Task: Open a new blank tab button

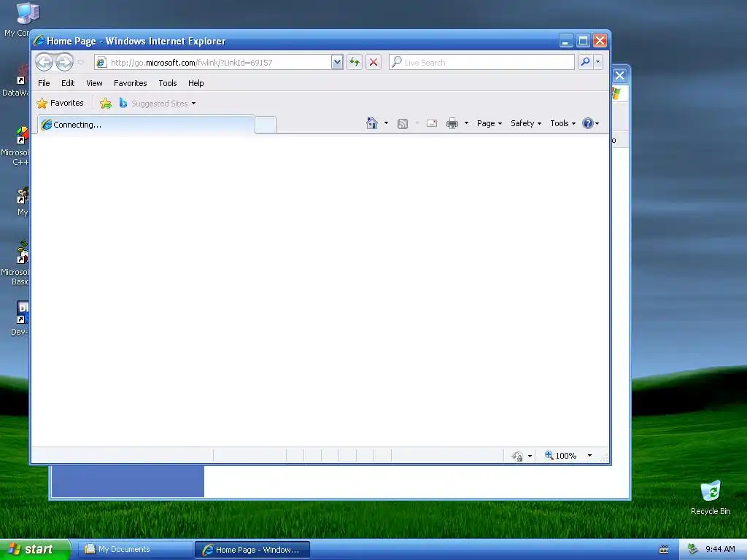Action: pyautogui.click(x=266, y=125)
